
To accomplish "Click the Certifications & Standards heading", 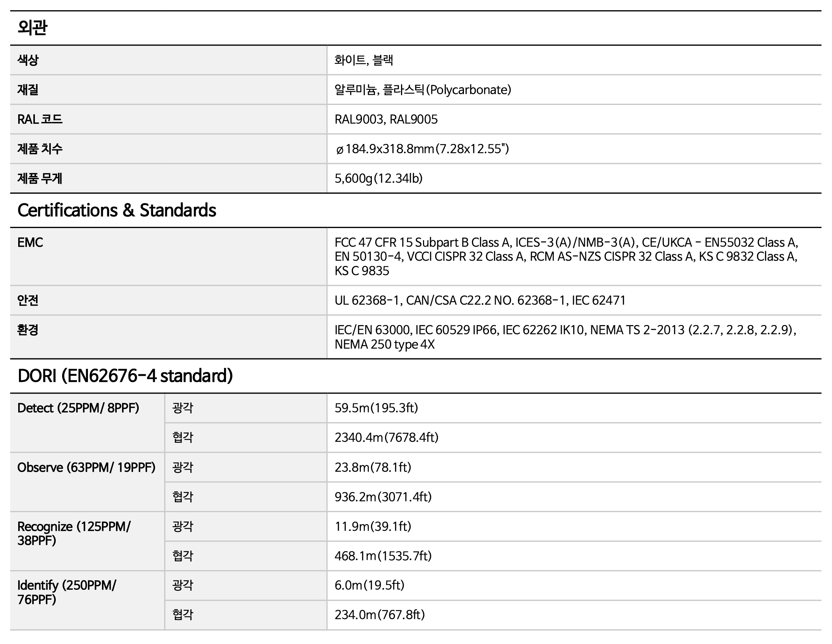I will (x=117, y=211).
